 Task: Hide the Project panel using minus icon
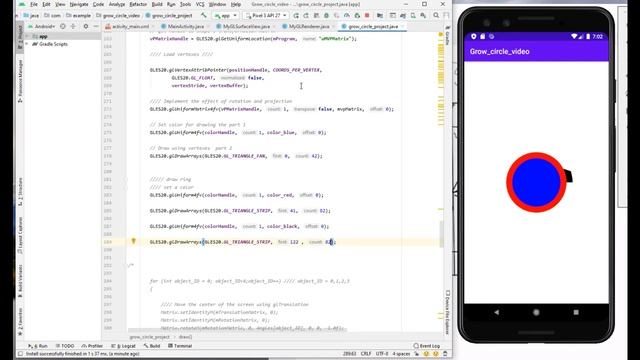pos(96,26)
